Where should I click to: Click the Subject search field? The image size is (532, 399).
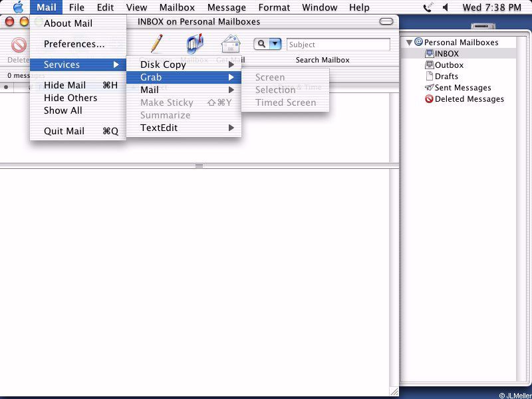(x=338, y=45)
